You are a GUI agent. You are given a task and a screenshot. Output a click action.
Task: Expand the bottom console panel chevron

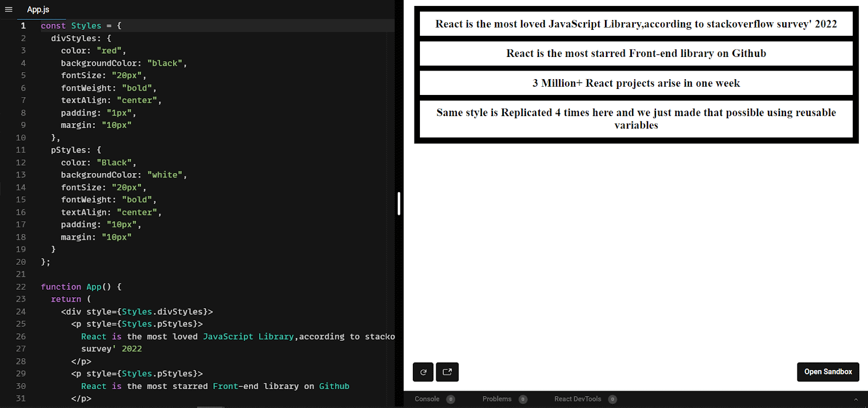[x=856, y=399]
